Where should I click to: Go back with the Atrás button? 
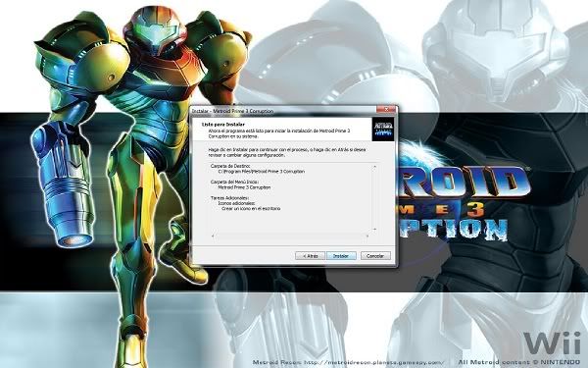click(310, 256)
